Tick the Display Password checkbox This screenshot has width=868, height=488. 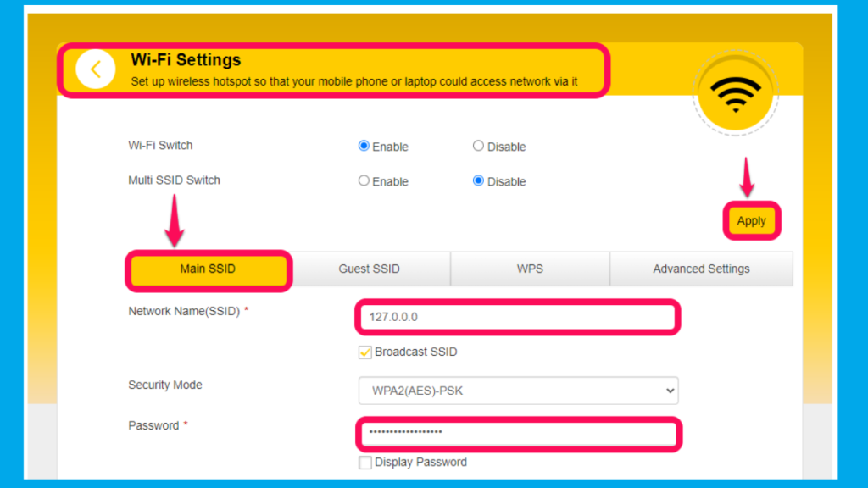click(x=364, y=463)
